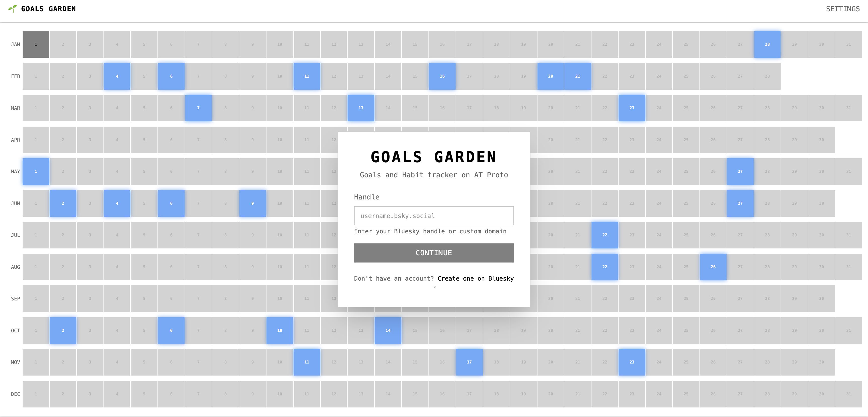Screen dimensions: 868x417
Task: Toggle the January 28 day cell
Action: [x=767, y=44]
